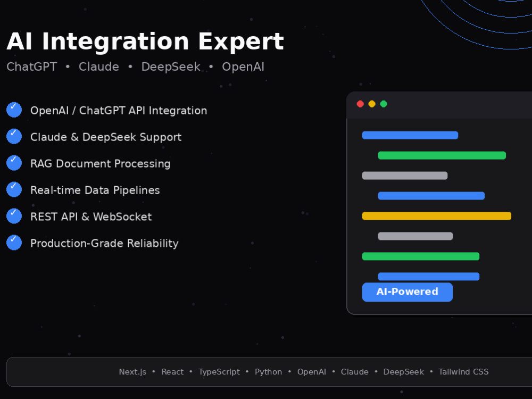Click the yellow dot in the code window
The image size is (532, 399).
pyautogui.click(x=372, y=104)
